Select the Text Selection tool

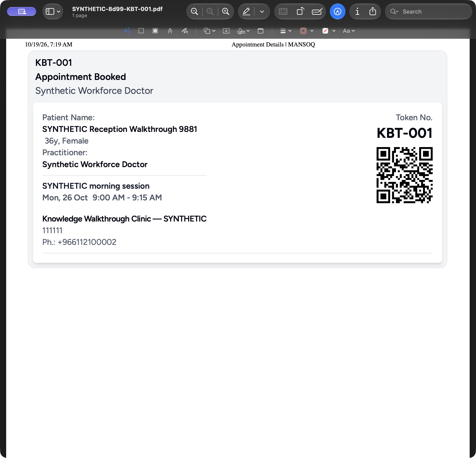127,31
